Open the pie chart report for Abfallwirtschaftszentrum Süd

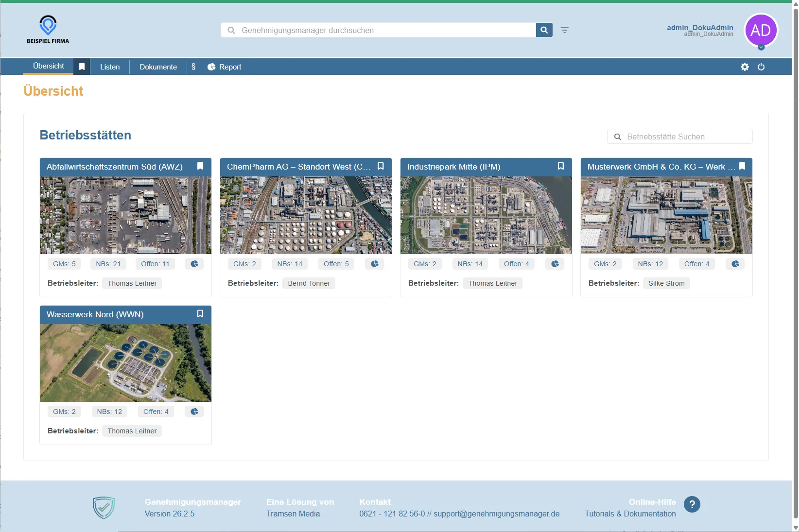point(194,264)
